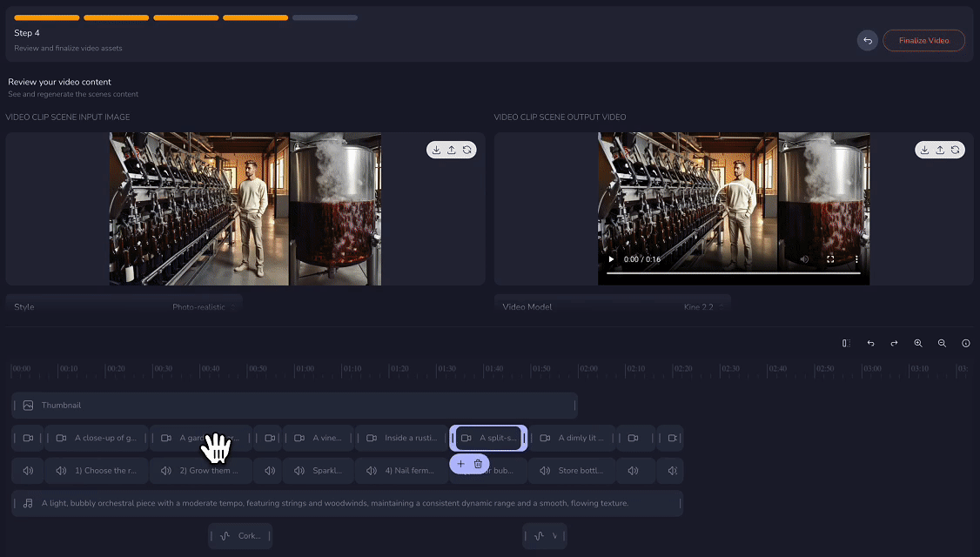Play the output video
The width and height of the screenshot is (980, 557).
click(x=612, y=258)
